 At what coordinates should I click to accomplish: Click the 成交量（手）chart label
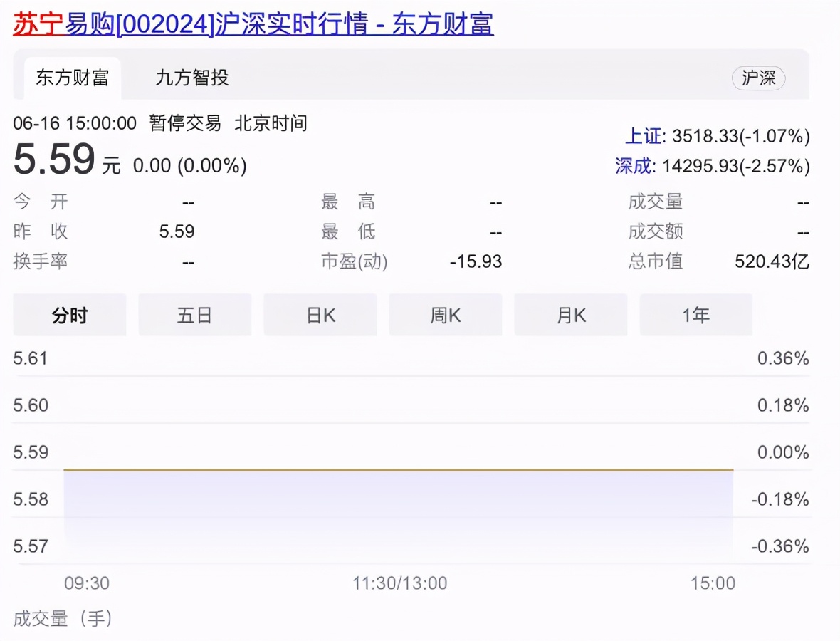(63, 618)
